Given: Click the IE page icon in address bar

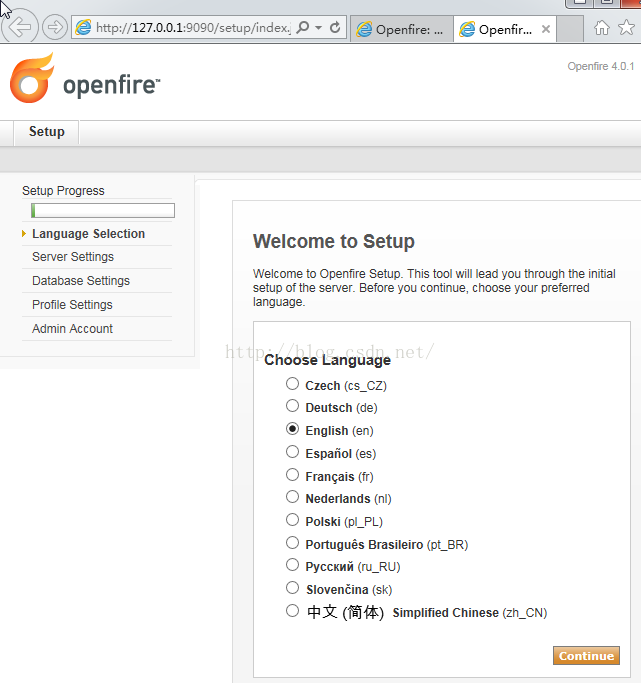Looking at the screenshot, I should (83, 27).
